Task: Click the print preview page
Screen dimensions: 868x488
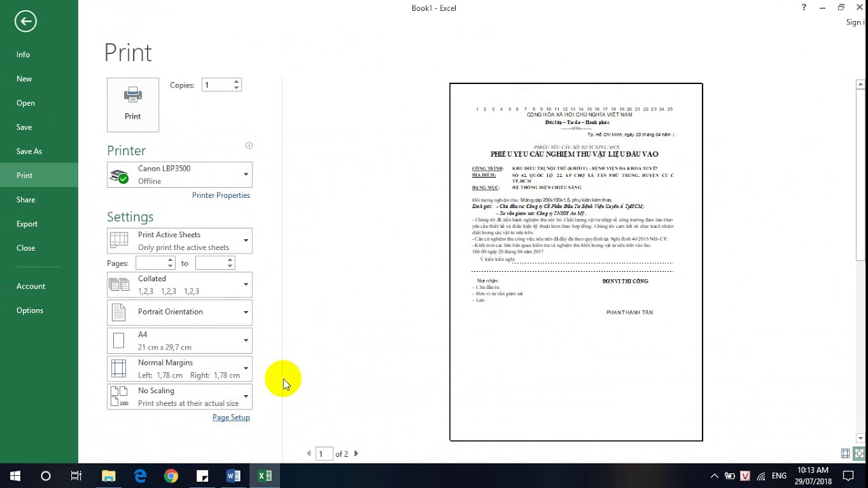Action: click(576, 262)
